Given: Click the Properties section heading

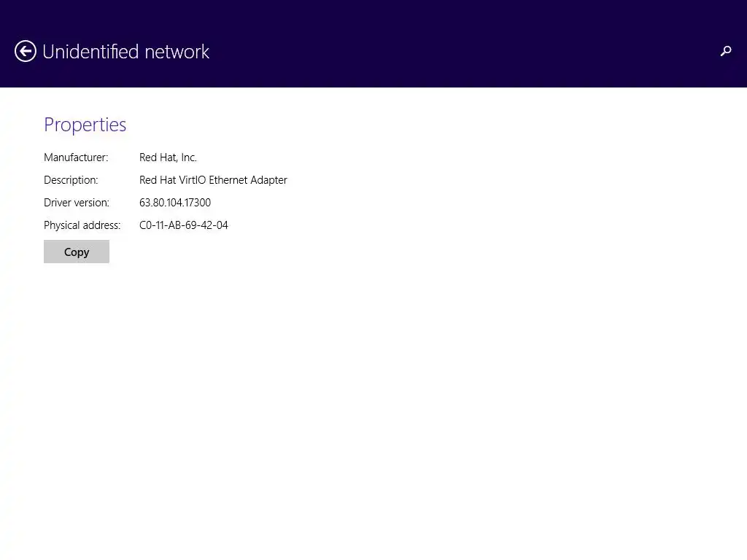Looking at the screenshot, I should point(85,125).
